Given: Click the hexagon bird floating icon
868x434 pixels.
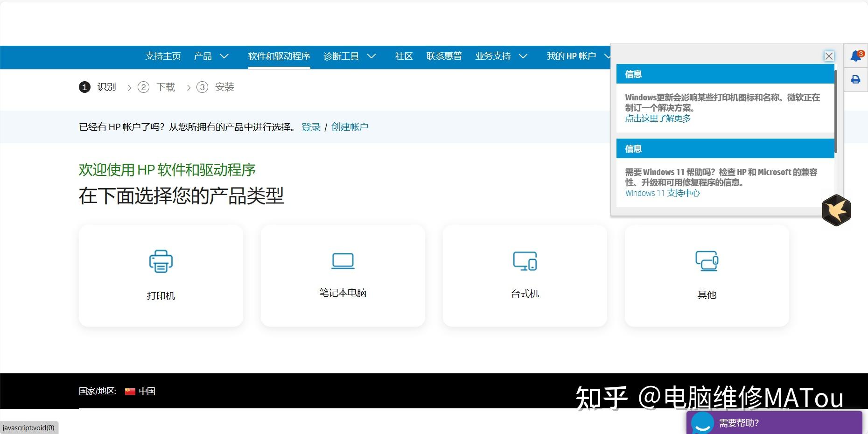Looking at the screenshot, I should [836, 210].
